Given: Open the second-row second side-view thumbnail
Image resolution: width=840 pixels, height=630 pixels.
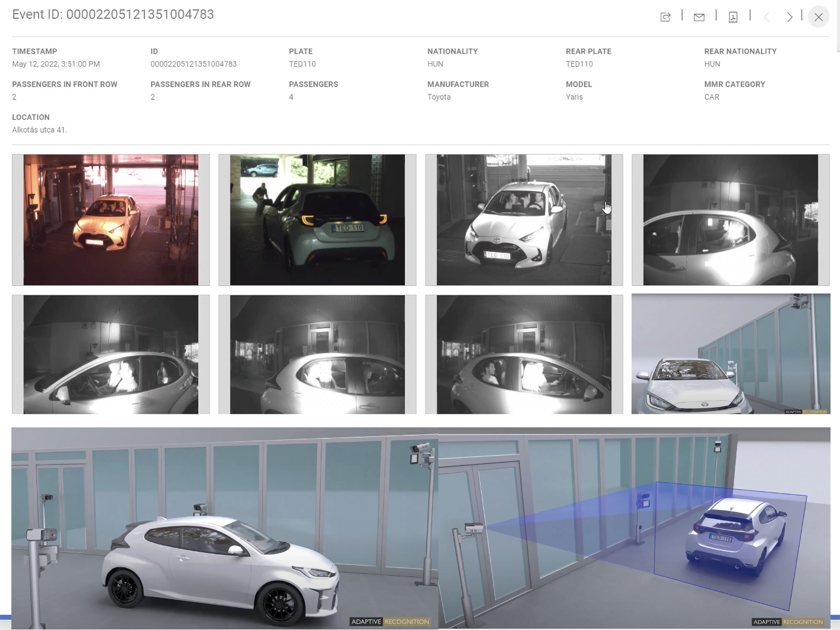Looking at the screenshot, I should pos(317,354).
